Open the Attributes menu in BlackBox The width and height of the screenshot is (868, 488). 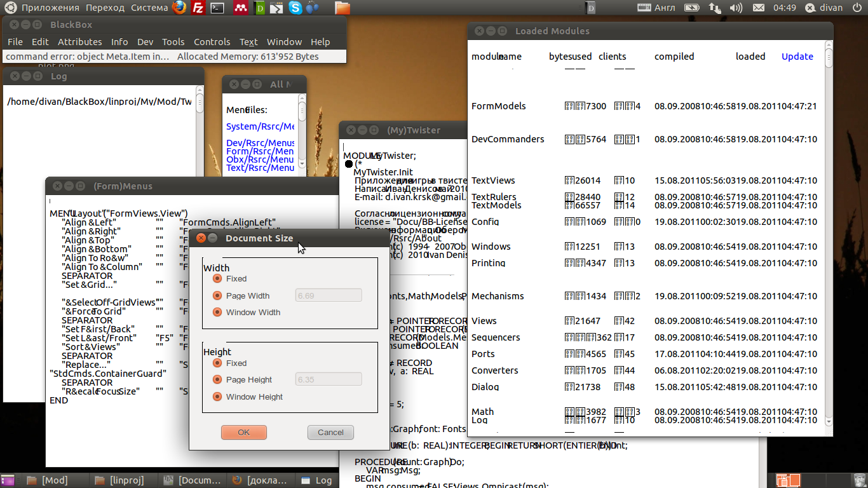pyautogui.click(x=79, y=42)
